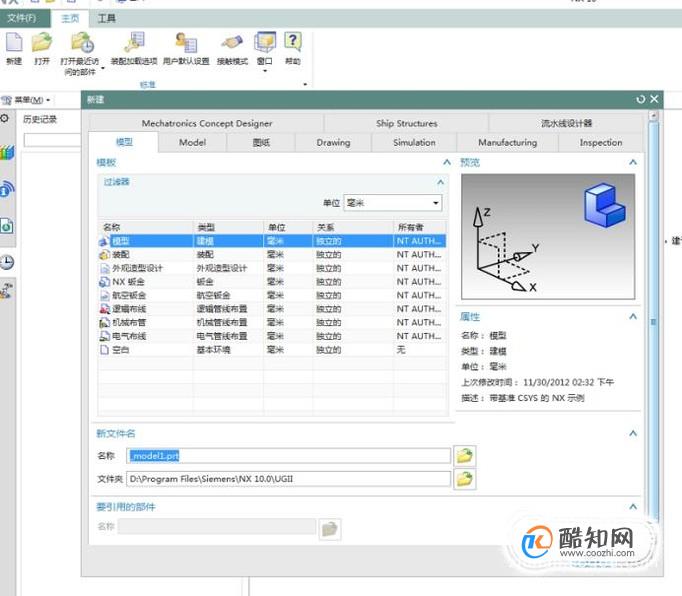
Task: Click the folder path input field
Action: click(288, 479)
